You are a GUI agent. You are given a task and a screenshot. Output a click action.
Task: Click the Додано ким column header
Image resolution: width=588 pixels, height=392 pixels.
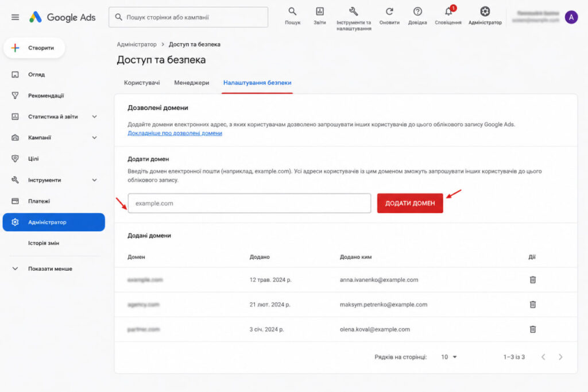pos(355,257)
